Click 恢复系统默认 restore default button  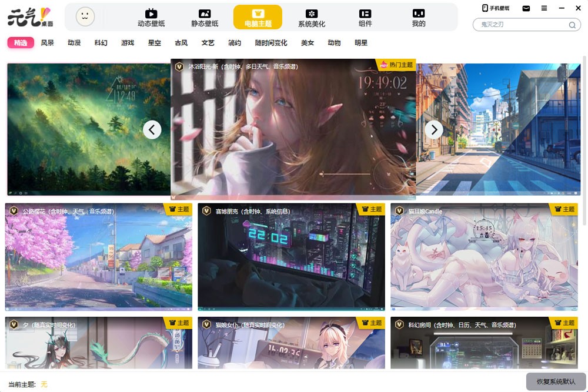coord(556,381)
